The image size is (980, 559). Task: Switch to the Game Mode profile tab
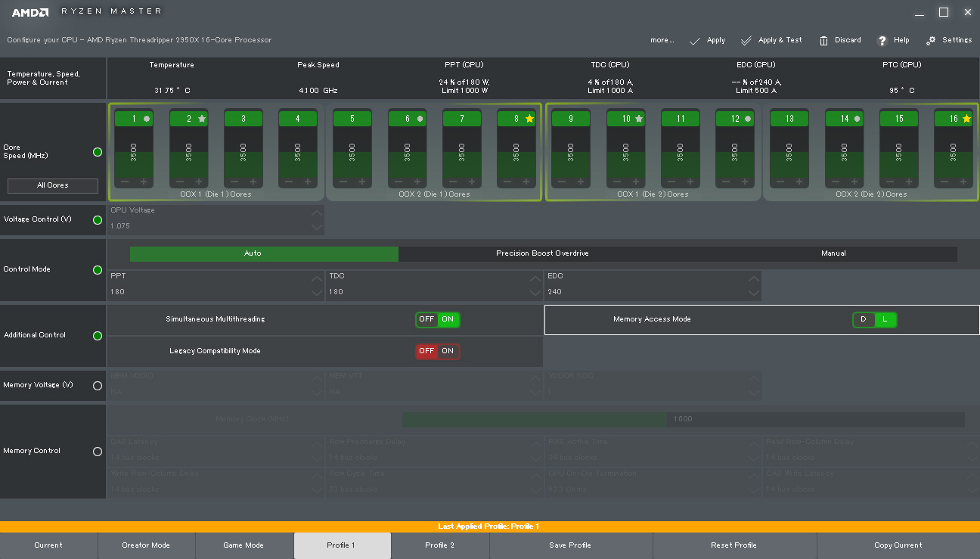(243, 545)
